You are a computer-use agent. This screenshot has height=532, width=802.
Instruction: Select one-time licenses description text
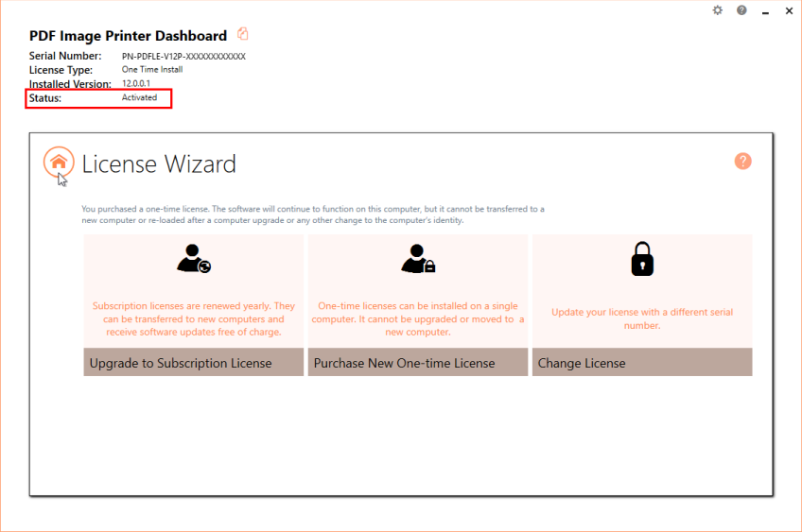point(418,318)
